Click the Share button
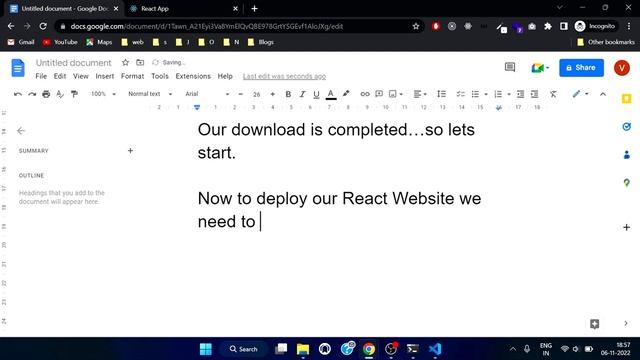 point(581,68)
